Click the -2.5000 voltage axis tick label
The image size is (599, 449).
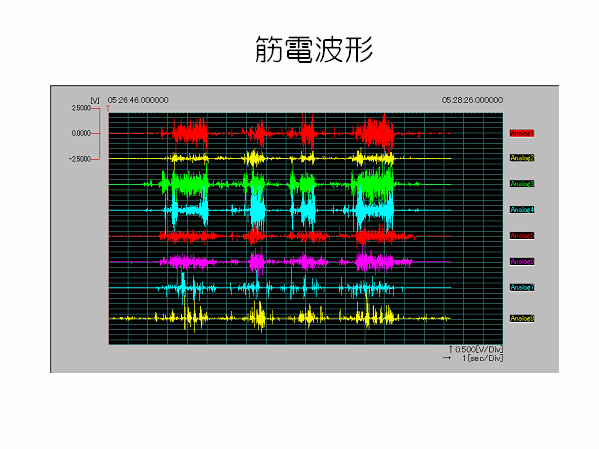pyautogui.click(x=80, y=159)
